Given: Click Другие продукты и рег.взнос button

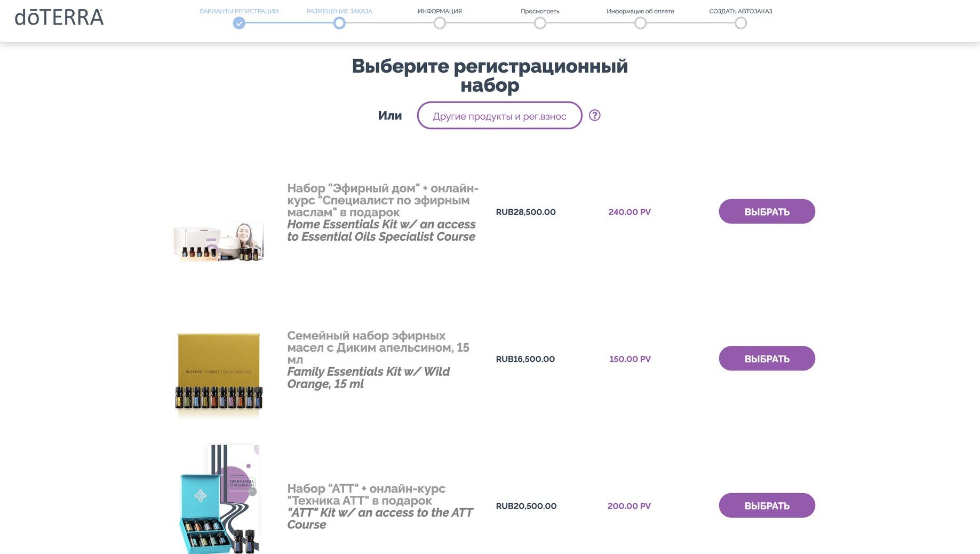Looking at the screenshot, I should 499,115.
